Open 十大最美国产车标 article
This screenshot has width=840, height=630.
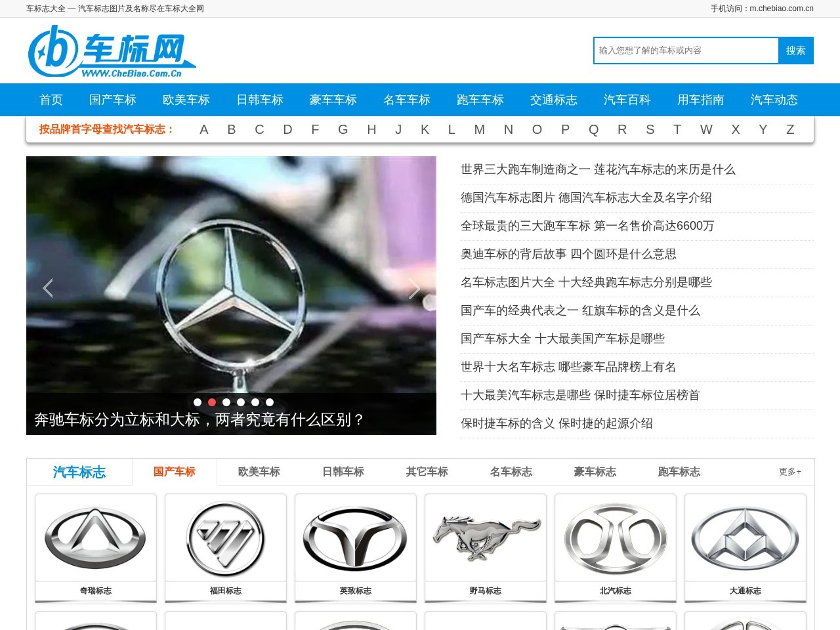[x=562, y=339]
